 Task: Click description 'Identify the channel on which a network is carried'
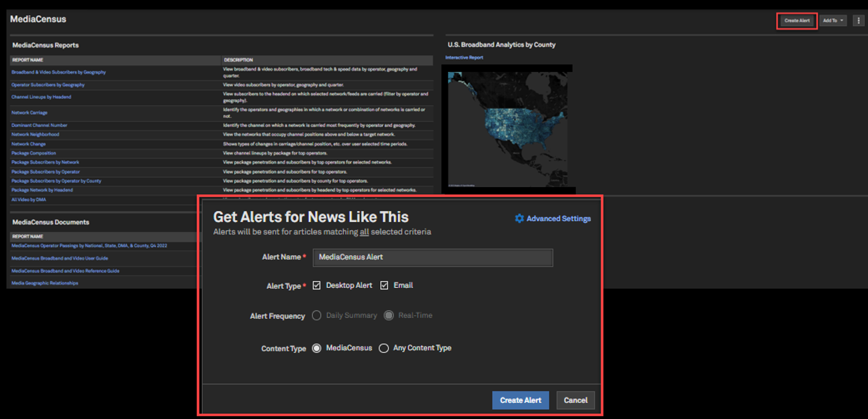click(x=319, y=125)
